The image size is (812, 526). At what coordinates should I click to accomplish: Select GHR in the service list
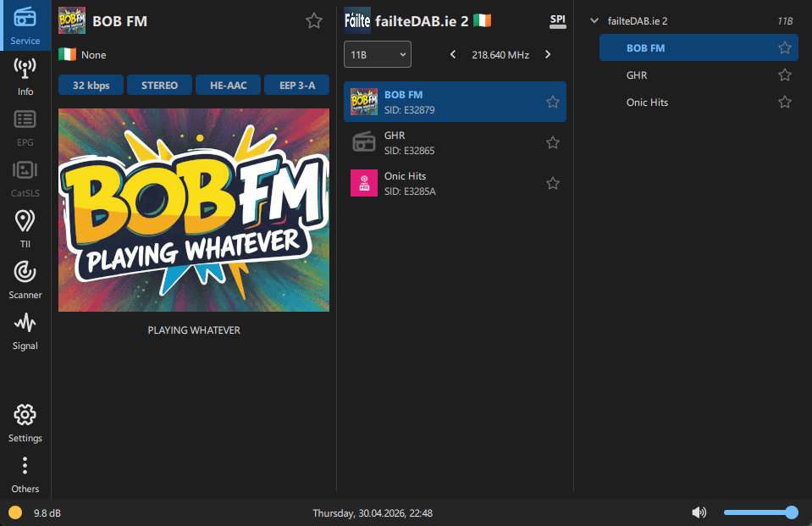(x=456, y=142)
